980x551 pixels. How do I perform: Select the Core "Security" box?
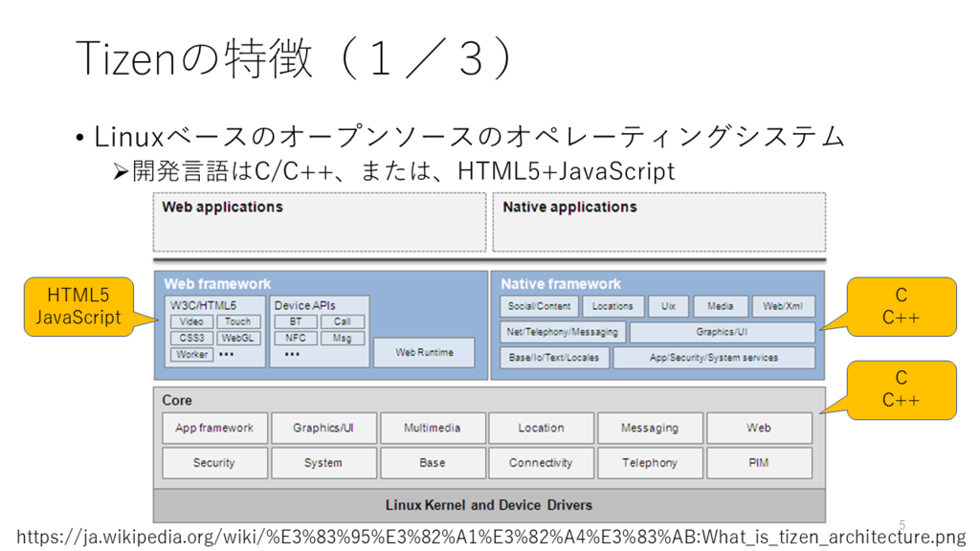coord(215,463)
